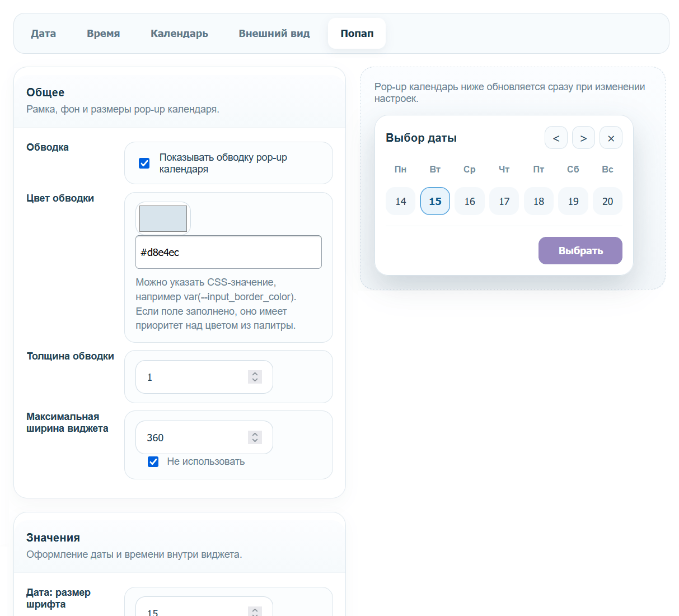Switch to 'Внешний вид' tab
This screenshot has width=679, height=616.
[274, 34]
